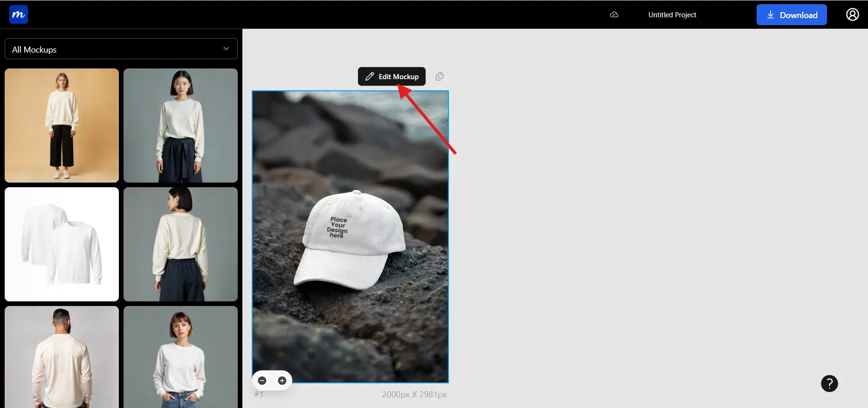Click the blue Download button
Image resolution: width=868 pixels, height=408 pixels.
point(792,15)
